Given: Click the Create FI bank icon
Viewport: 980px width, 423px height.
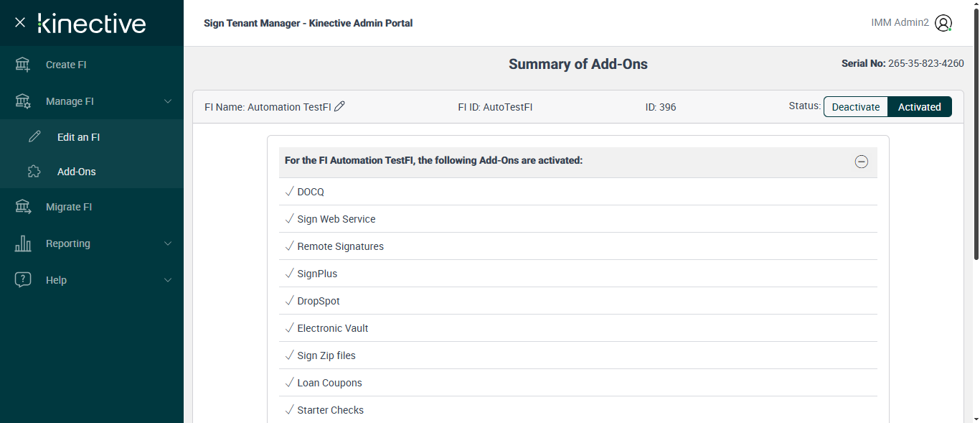Looking at the screenshot, I should [23, 65].
